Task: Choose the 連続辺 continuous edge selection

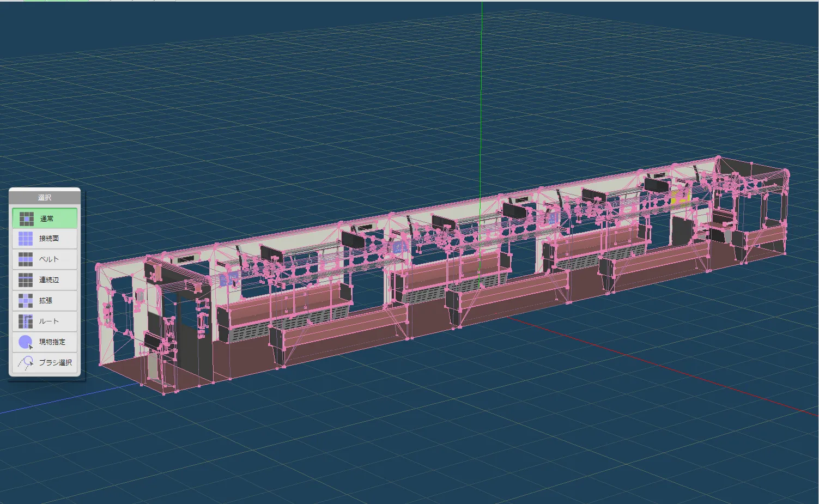Action: (45, 280)
